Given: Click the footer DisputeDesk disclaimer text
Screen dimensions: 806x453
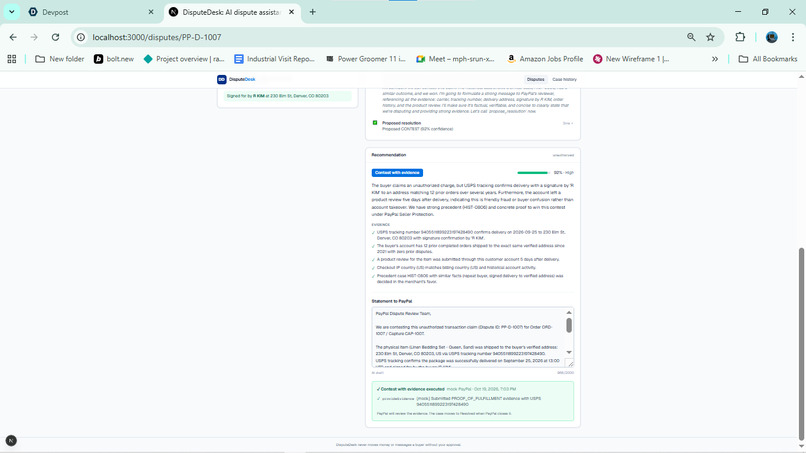Looking at the screenshot, I should point(398,445).
